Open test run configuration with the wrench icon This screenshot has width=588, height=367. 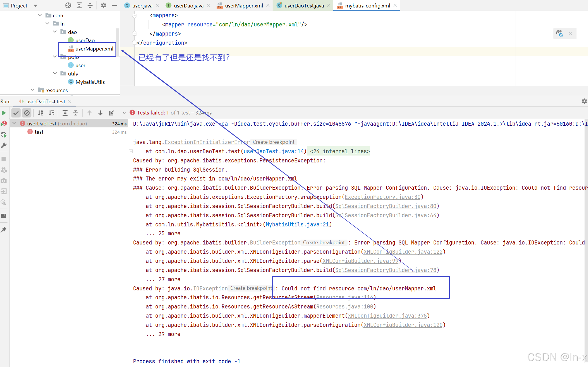click(x=4, y=145)
